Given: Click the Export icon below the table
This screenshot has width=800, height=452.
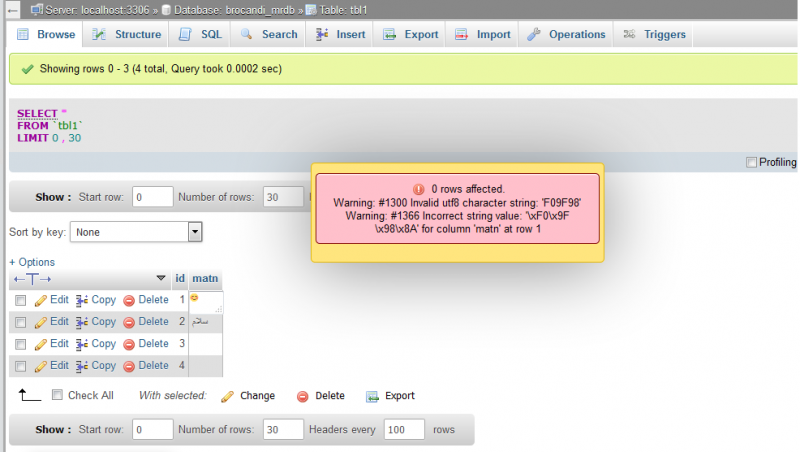Looking at the screenshot, I should pos(373,396).
